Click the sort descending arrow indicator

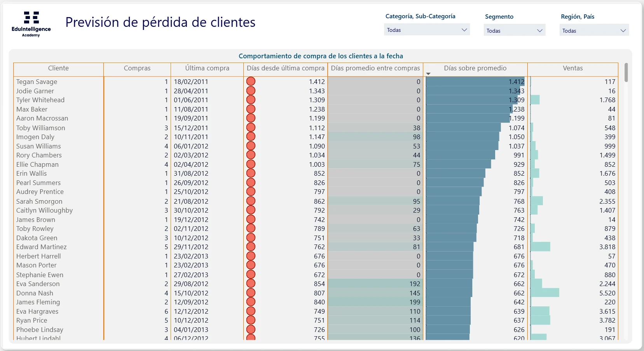click(x=428, y=74)
